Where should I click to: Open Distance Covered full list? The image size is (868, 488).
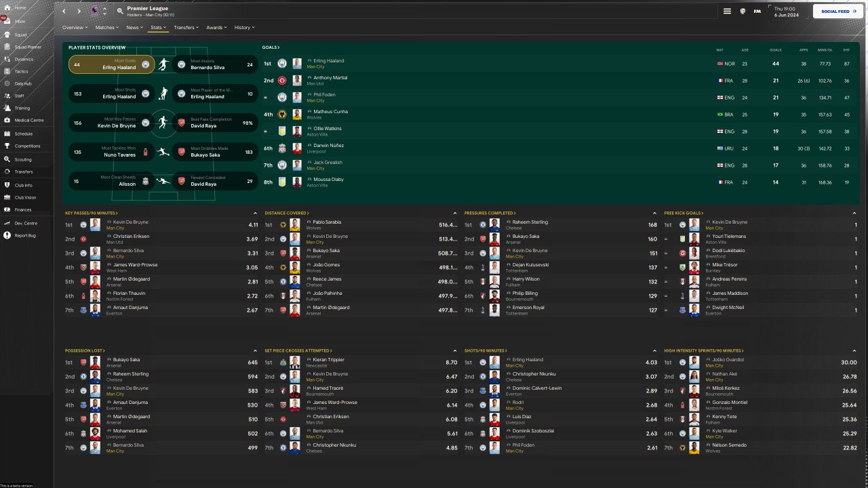point(288,213)
